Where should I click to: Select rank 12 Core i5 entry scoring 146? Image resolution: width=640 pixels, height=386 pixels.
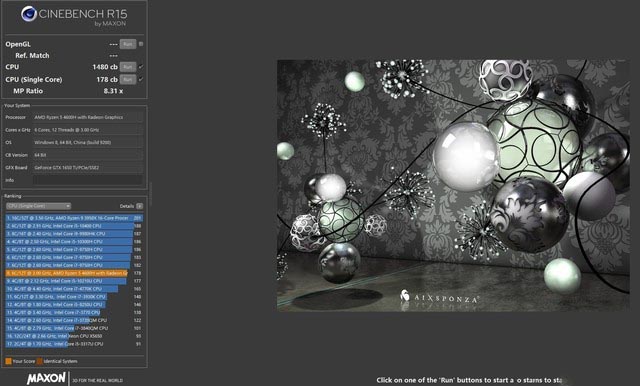(74, 304)
